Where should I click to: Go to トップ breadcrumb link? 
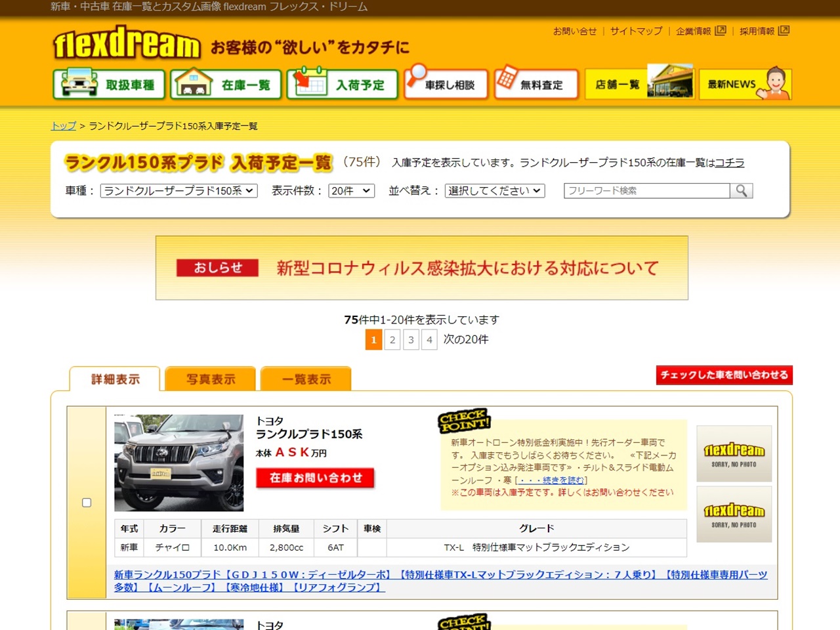click(64, 125)
